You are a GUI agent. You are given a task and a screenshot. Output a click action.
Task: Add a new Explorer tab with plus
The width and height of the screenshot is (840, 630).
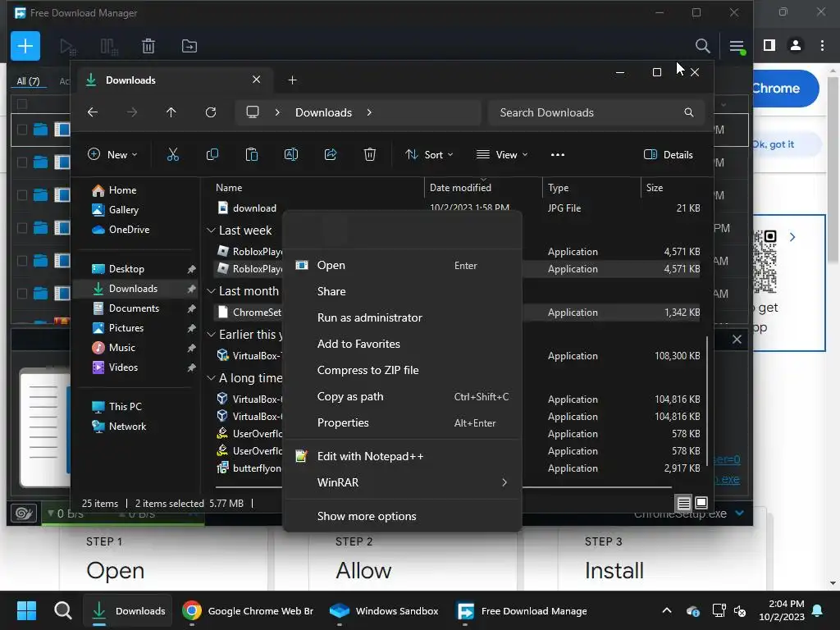(x=293, y=80)
